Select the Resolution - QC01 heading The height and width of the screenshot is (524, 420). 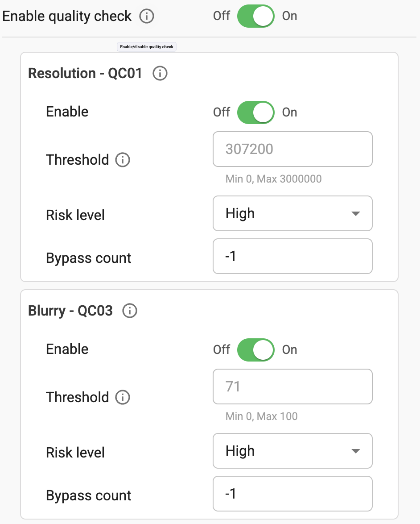click(85, 73)
